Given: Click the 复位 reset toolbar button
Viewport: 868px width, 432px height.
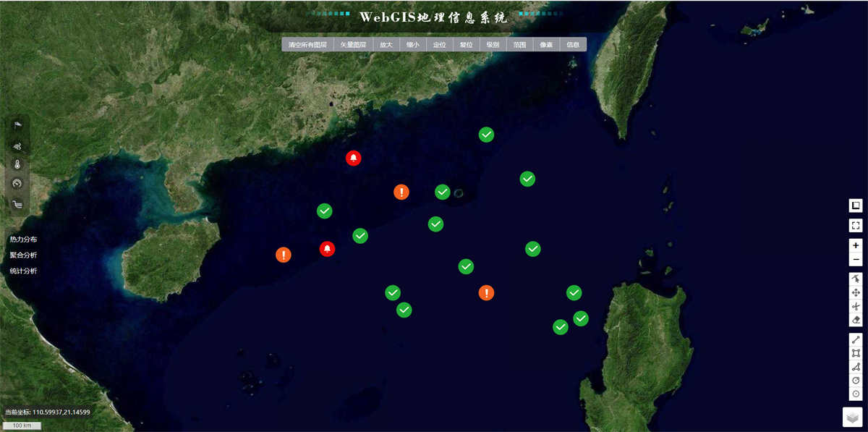Looking at the screenshot, I should 467,45.
